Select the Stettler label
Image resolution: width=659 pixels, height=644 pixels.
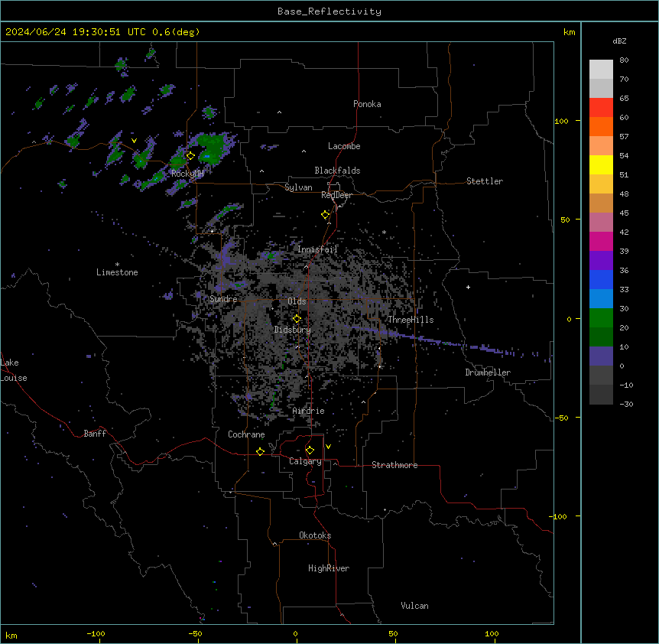[485, 181]
